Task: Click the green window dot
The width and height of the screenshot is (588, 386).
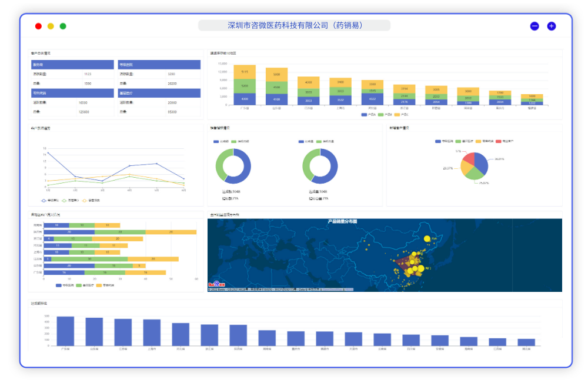Action: pos(63,26)
